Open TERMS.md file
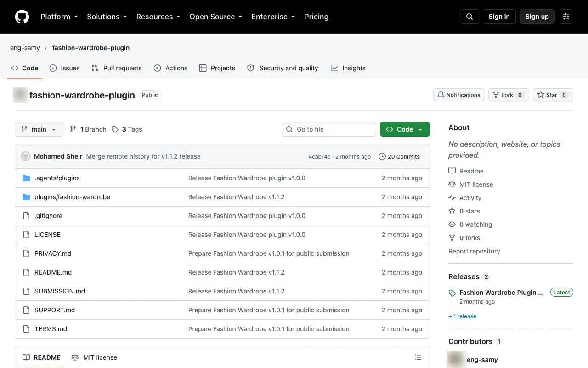This screenshot has width=588, height=368. (51, 329)
